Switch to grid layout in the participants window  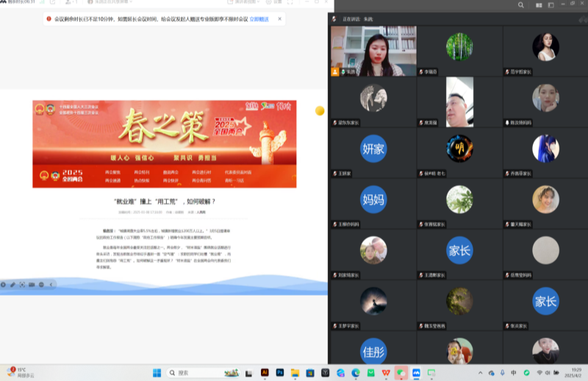click(539, 5)
